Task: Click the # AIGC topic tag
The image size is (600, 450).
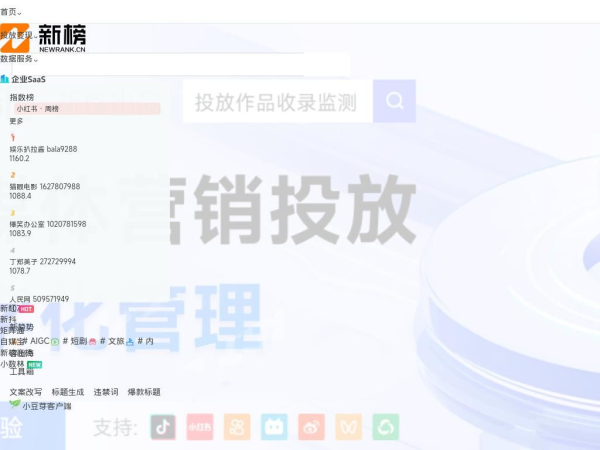Action: coord(36,341)
